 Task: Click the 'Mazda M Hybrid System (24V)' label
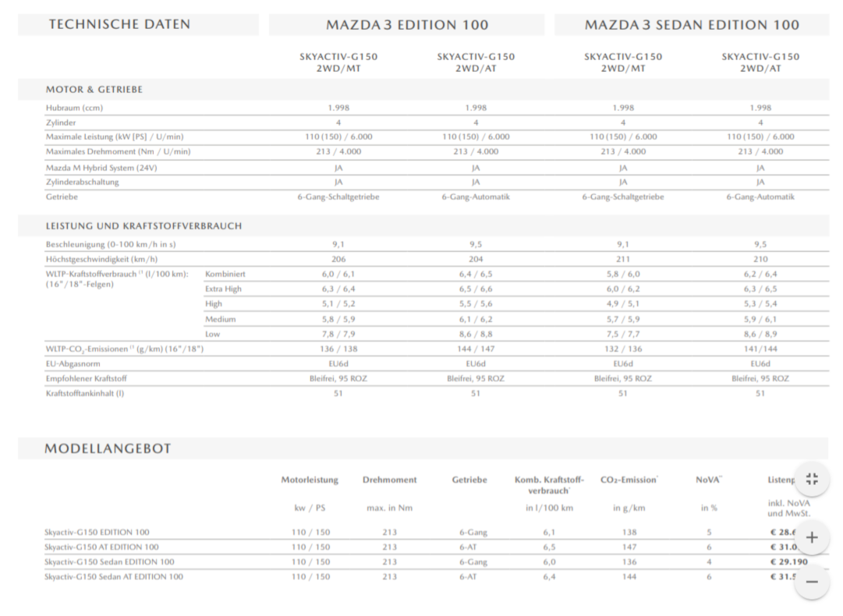click(101, 168)
